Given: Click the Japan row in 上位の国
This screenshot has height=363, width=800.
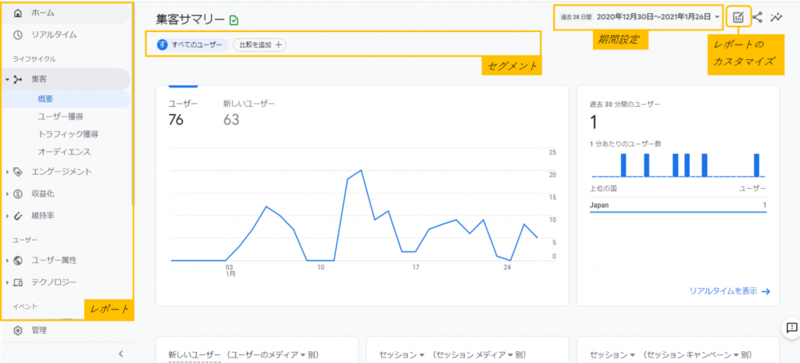Looking at the screenshot, I should [678, 205].
